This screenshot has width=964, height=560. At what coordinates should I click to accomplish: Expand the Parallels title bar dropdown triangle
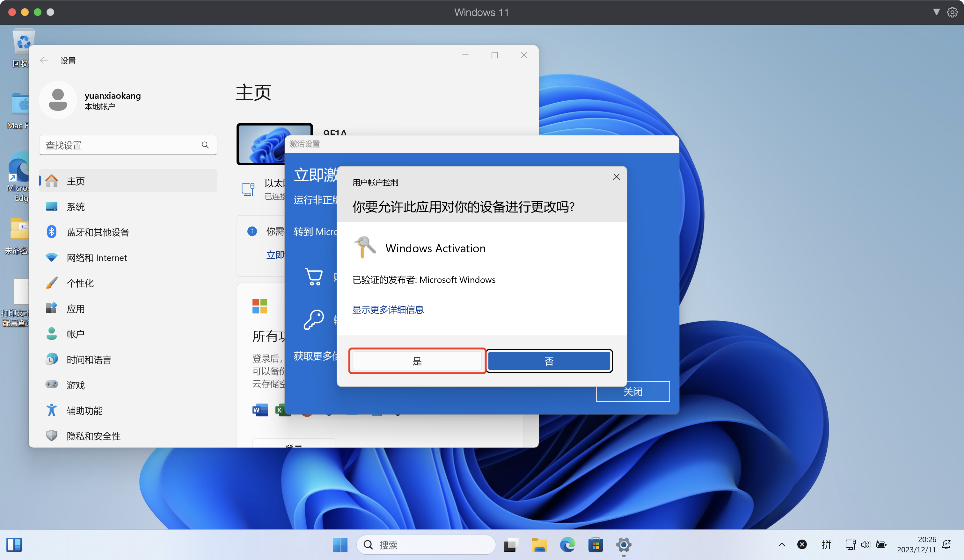(x=936, y=12)
